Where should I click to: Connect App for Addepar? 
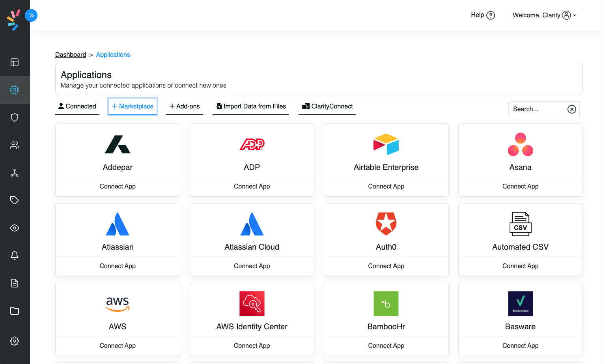(118, 187)
